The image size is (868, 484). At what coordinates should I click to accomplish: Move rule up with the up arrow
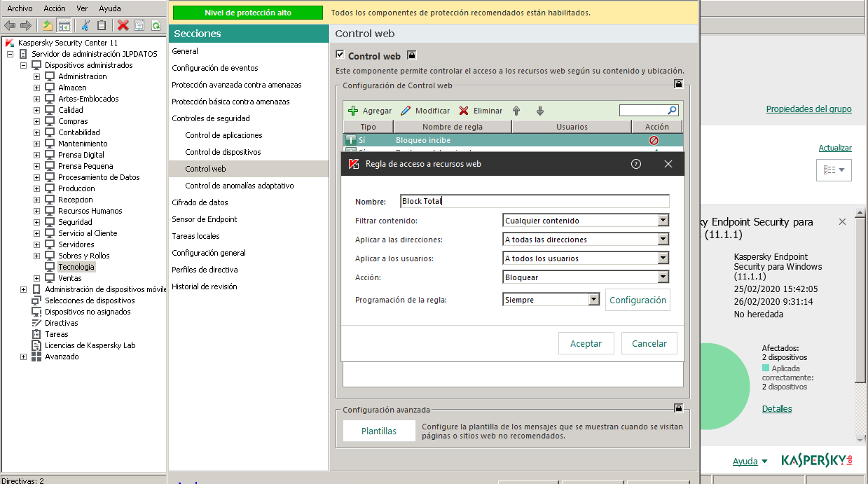point(516,111)
